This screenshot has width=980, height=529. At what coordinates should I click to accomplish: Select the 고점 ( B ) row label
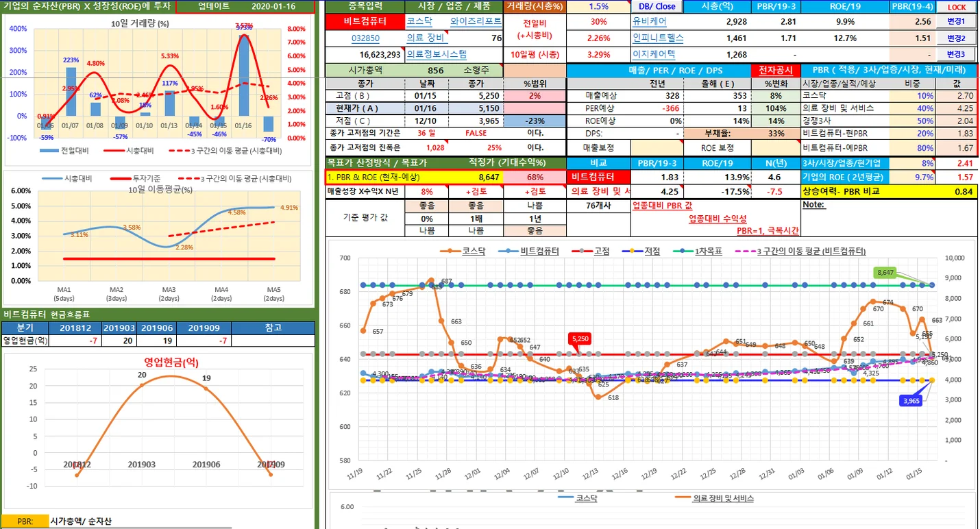365,96
